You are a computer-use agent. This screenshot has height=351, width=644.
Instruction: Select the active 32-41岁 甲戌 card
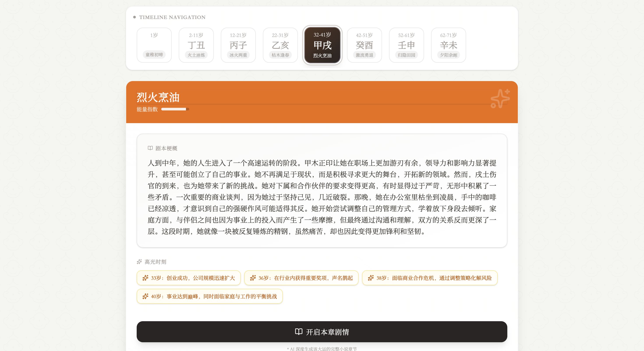point(322,45)
